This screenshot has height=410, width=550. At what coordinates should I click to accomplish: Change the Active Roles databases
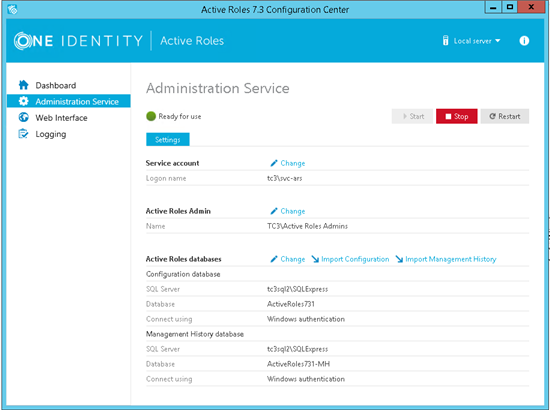292,259
